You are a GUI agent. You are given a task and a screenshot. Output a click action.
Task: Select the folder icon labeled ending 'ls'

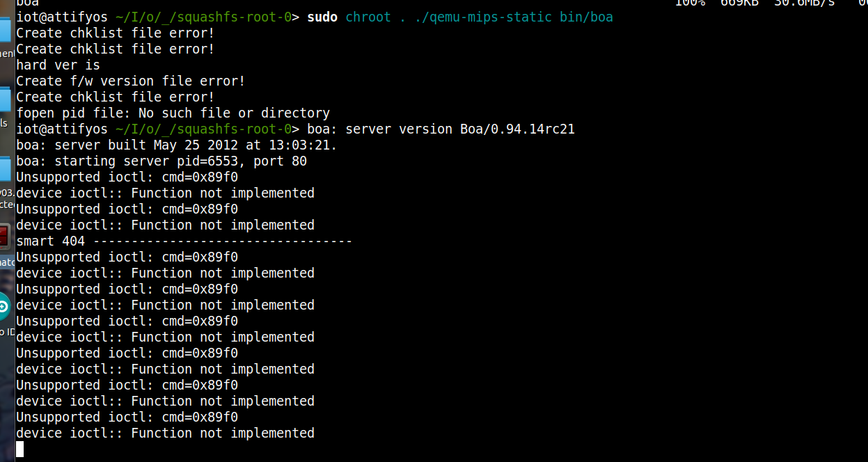4,100
